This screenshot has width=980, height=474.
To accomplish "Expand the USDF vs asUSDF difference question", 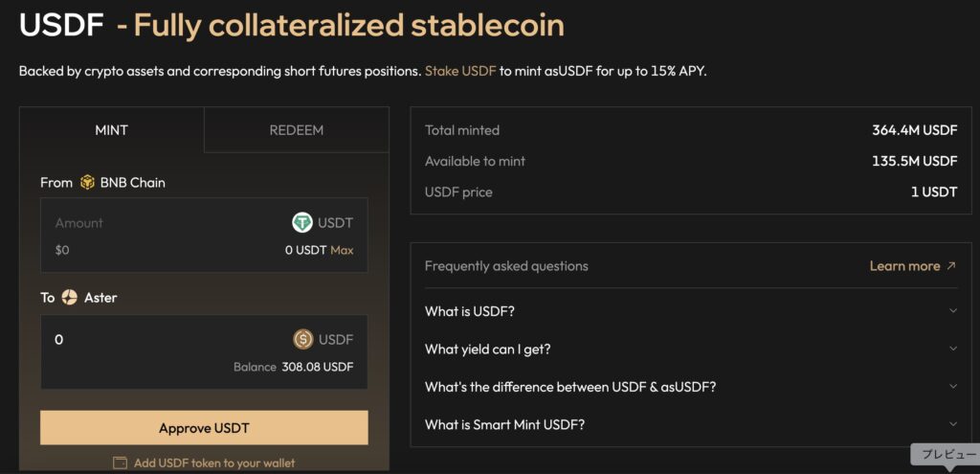I will tap(952, 387).
